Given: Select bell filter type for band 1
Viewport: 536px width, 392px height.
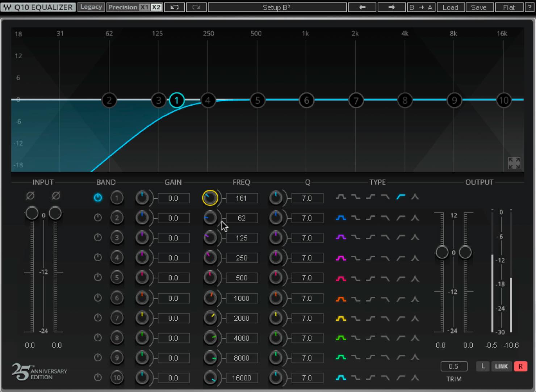Looking at the screenshot, I should [341, 197].
